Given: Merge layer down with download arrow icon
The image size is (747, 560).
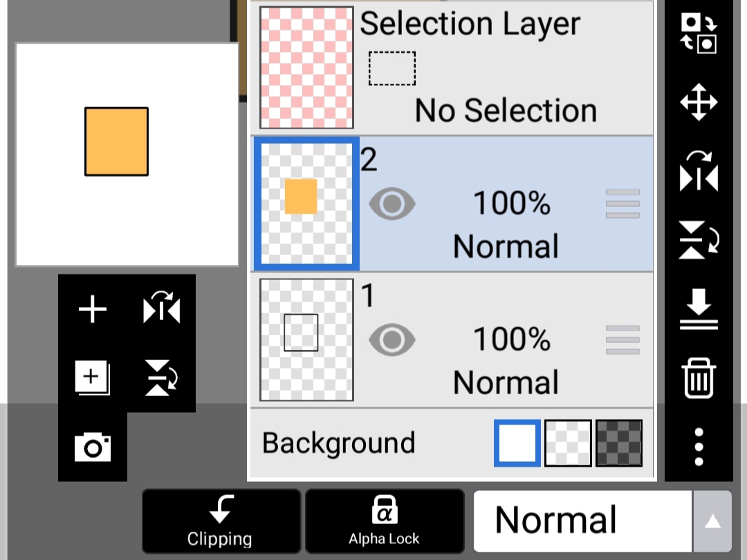Looking at the screenshot, I should coord(699,308).
